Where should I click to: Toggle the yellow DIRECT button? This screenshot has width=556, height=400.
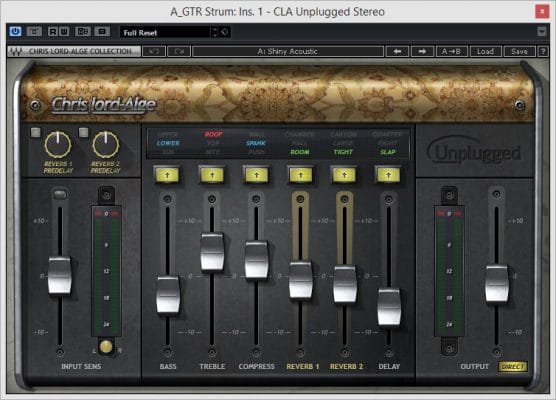pyautogui.click(x=513, y=367)
